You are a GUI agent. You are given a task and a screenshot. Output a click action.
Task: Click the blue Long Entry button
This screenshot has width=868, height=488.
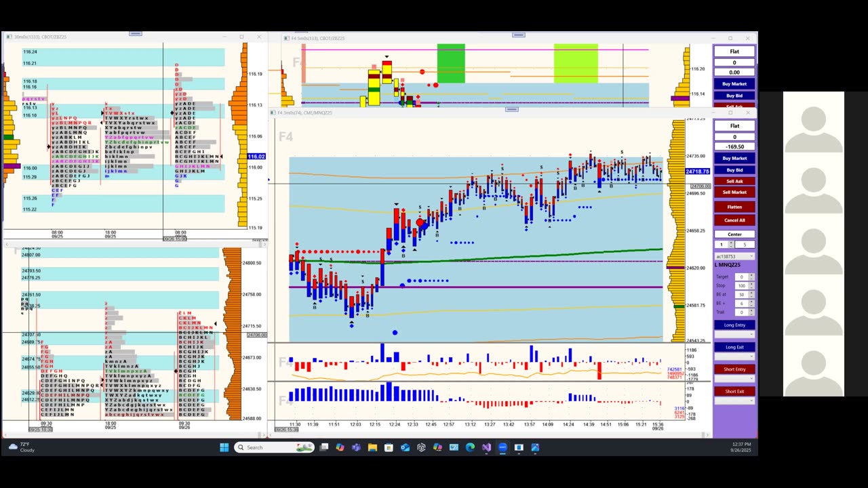pos(734,325)
